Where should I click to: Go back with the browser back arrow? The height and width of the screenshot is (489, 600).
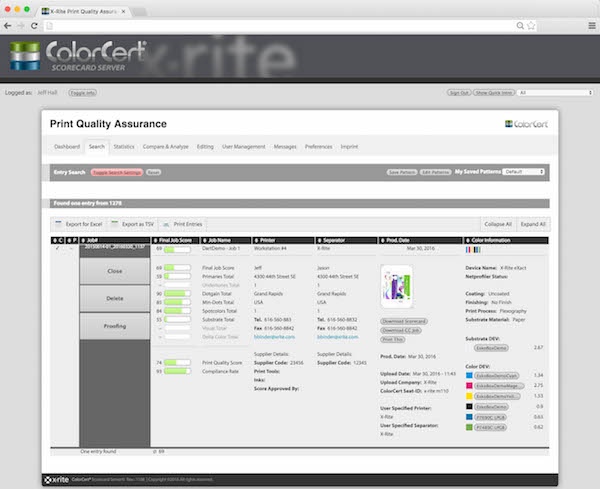(x=7, y=26)
